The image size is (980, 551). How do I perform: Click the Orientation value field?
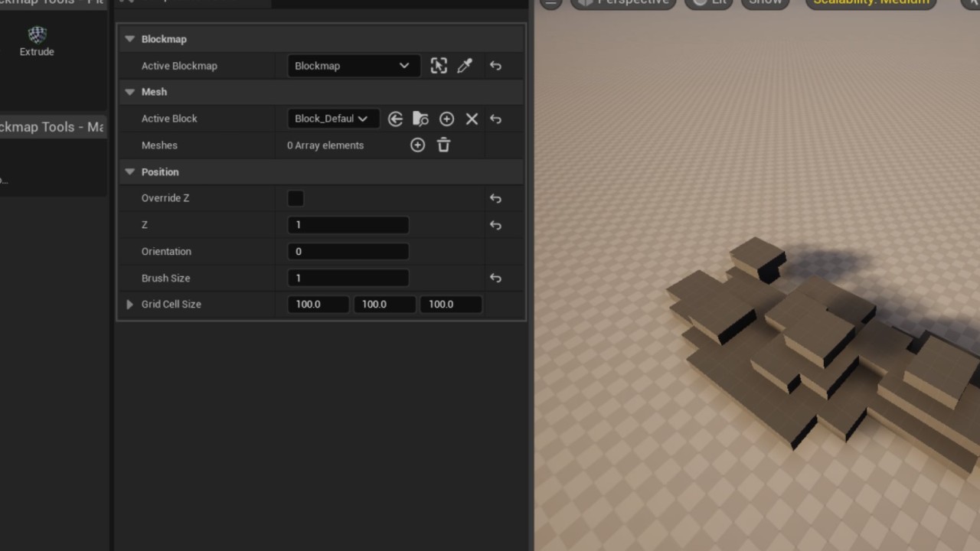point(348,251)
